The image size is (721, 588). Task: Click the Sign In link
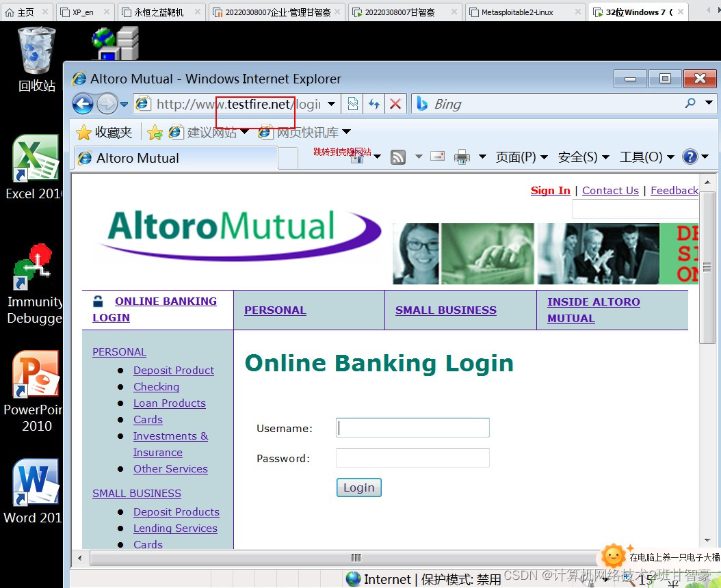pyautogui.click(x=551, y=190)
